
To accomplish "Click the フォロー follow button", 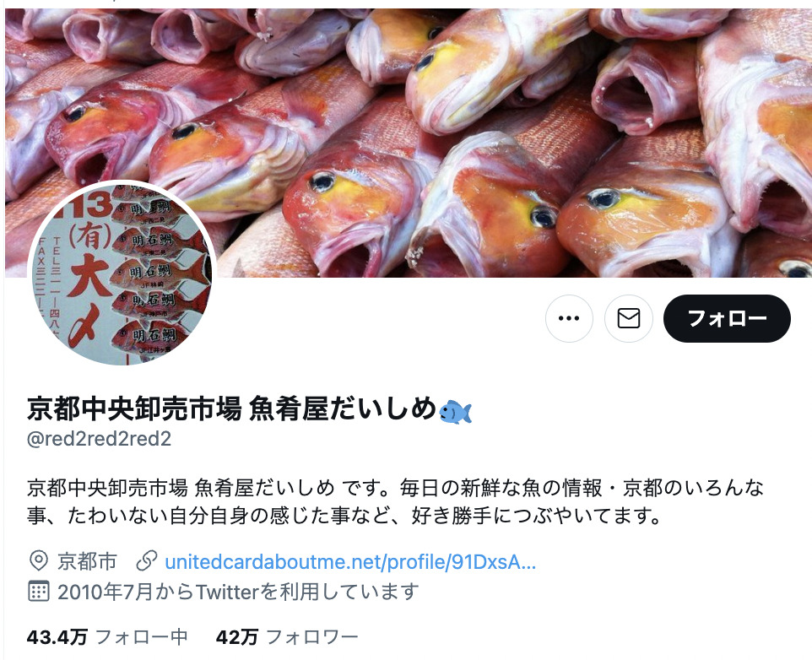I will [x=727, y=318].
